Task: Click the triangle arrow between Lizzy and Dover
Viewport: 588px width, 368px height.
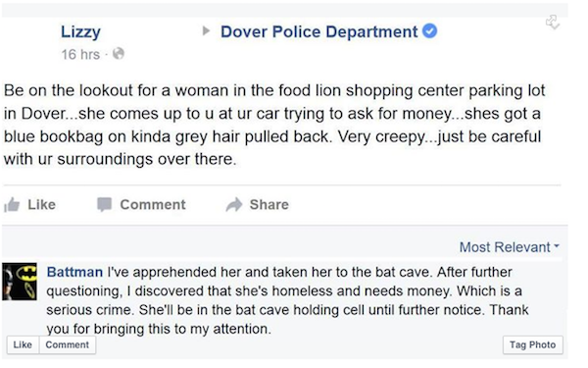Action: [206, 30]
